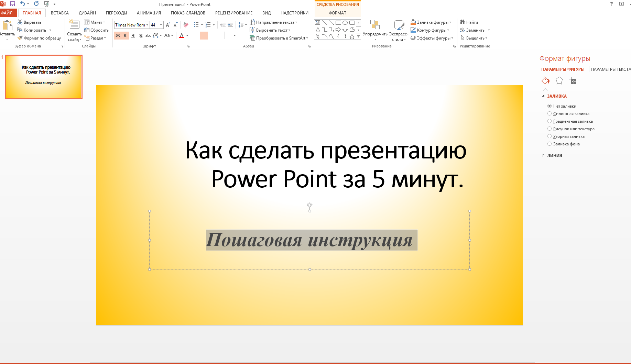This screenshot has height=364, width=631.
Task: Click the Save icon in quick access toolbar
Action: pos(13,4)
